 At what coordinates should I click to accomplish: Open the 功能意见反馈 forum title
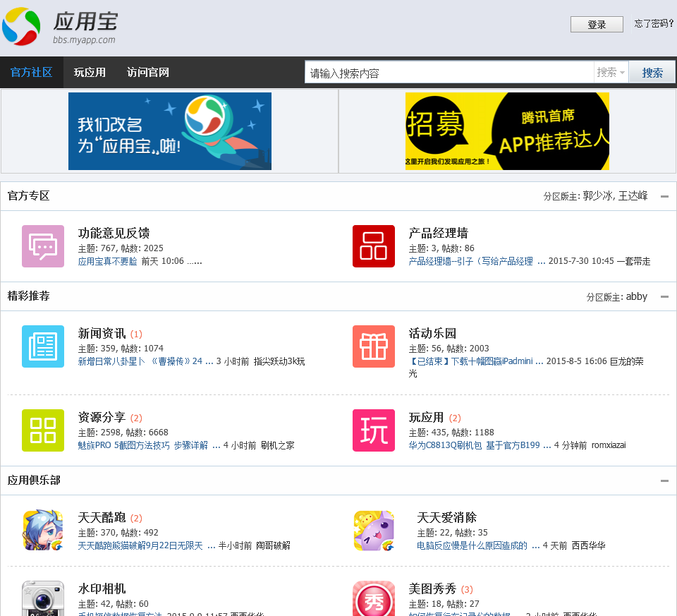point(114,234)
